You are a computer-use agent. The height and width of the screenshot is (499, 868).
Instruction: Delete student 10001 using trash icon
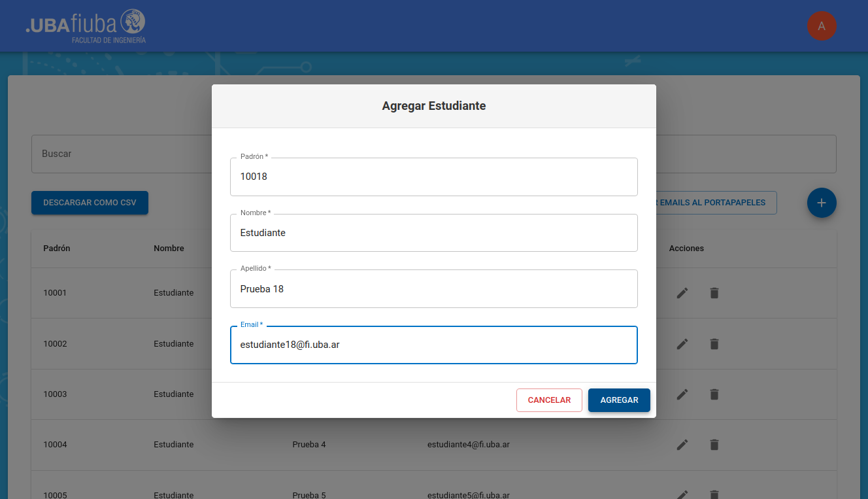point(714,293)
